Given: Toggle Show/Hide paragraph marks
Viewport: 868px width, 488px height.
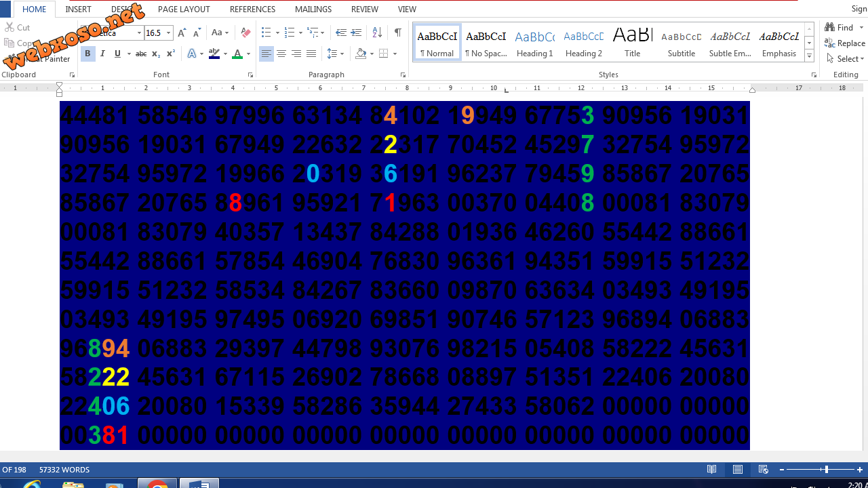Looking at the screenshot, I should [398, 33].
